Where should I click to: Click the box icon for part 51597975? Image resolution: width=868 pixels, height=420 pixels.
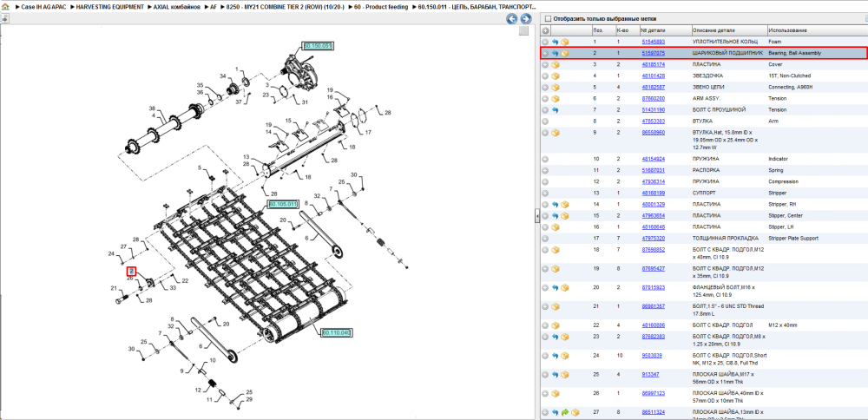tap(565, 54)
